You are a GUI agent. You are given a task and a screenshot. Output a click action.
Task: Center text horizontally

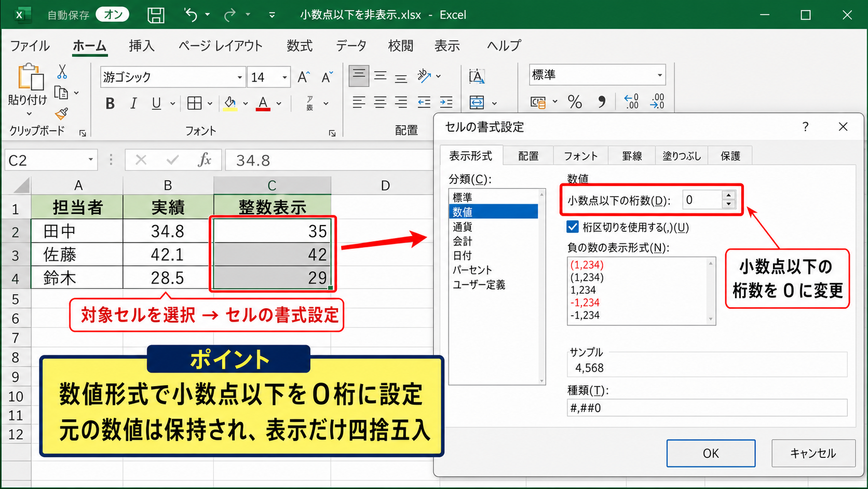click(380, 102)
